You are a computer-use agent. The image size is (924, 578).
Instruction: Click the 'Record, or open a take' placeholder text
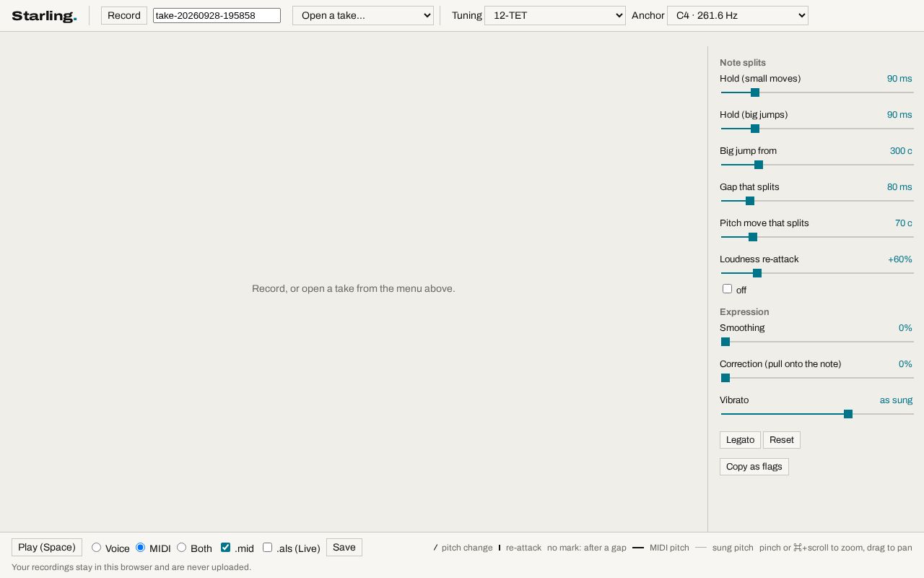(354, 289)
